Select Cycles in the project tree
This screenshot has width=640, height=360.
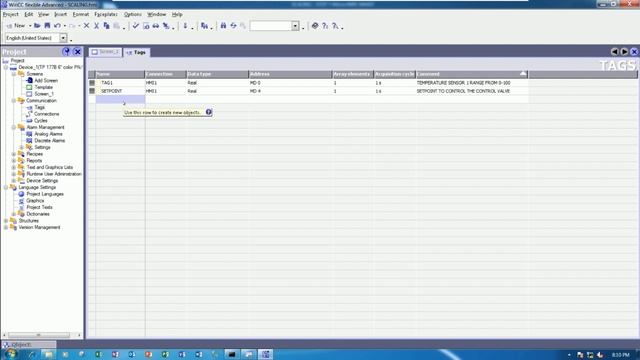click(41, 120)
